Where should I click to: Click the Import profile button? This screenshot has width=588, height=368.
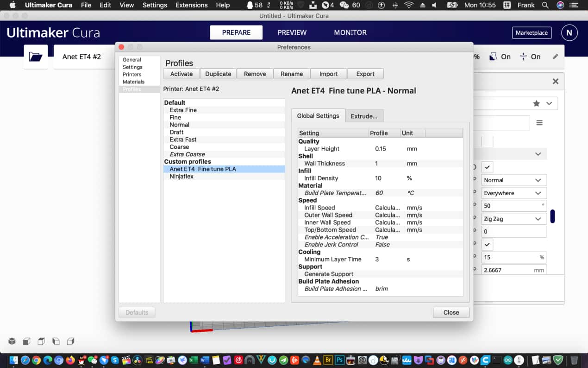coord(328,74)
